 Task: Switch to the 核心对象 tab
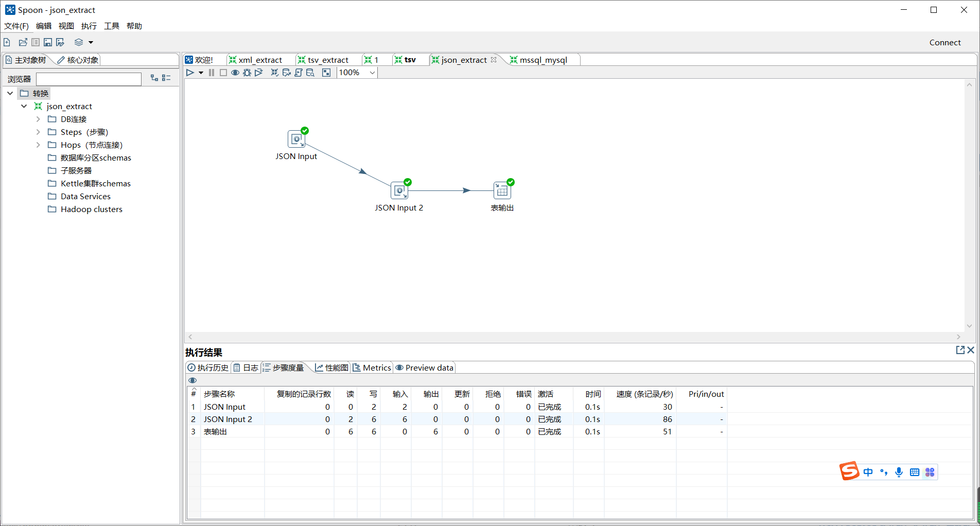point(78,60)
